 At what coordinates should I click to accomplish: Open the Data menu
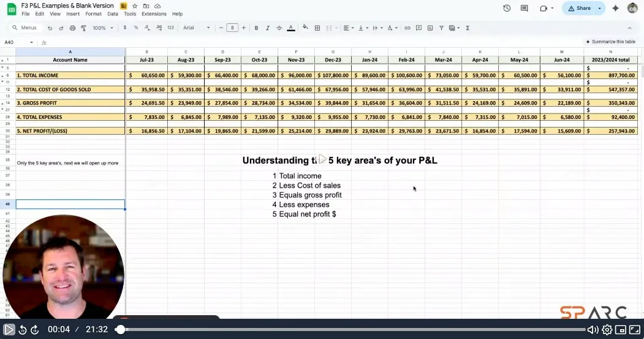click(x=113, y=14)
